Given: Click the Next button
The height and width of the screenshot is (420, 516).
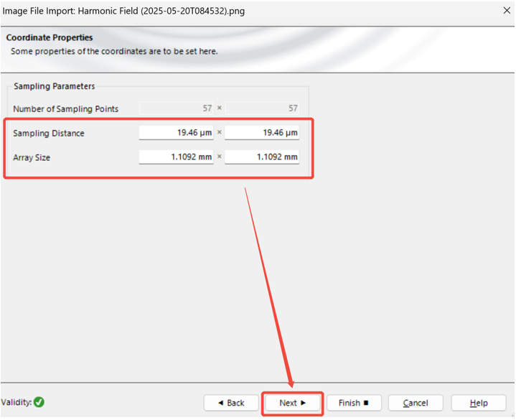Looking at the screenshot, I should [x=292, y=403].
